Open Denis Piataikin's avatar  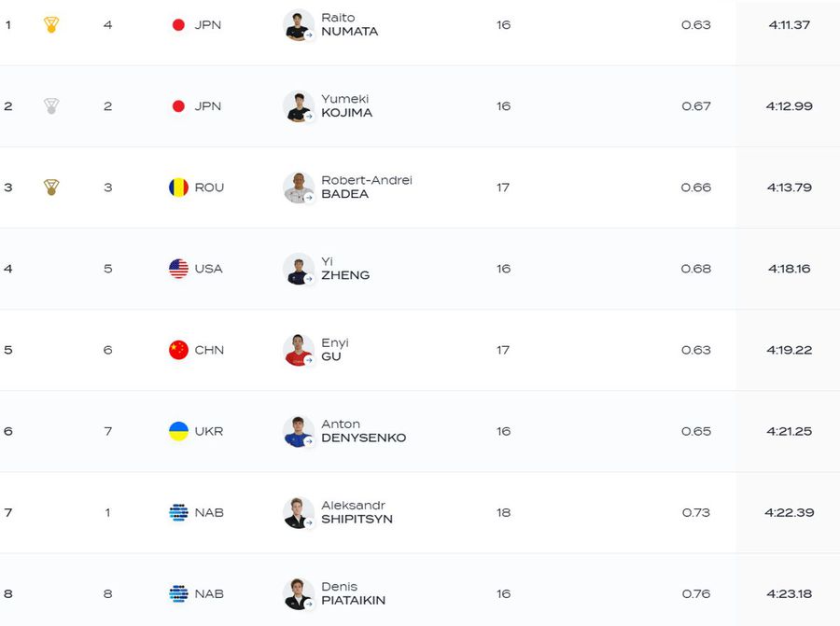click(x=299, y=593)
